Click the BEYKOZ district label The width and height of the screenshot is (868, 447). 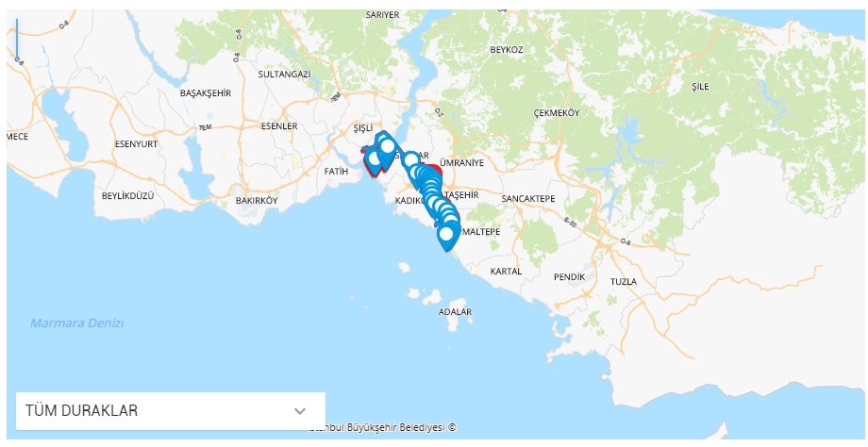pyautogui.click(x=506, y=50)
